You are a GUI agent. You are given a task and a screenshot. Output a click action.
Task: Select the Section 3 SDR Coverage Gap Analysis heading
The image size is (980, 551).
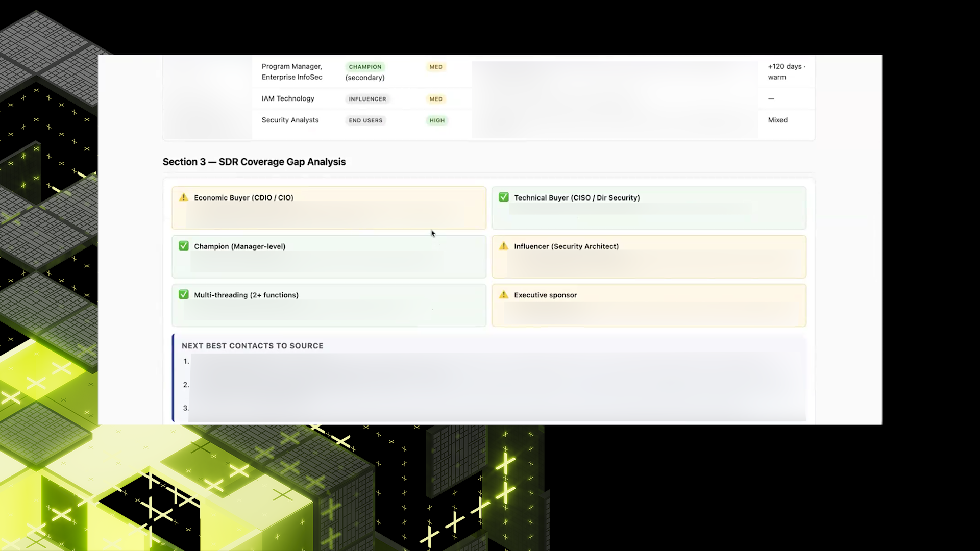254,162
